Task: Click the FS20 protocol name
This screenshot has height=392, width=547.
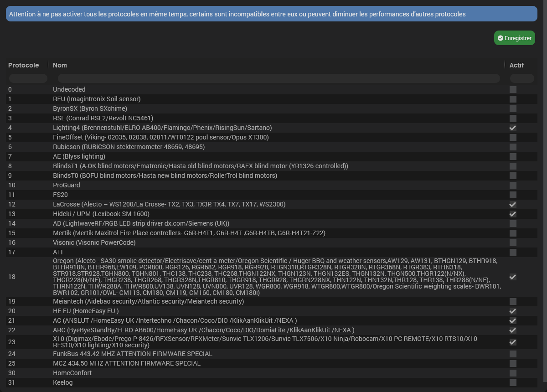Action: 60,195
